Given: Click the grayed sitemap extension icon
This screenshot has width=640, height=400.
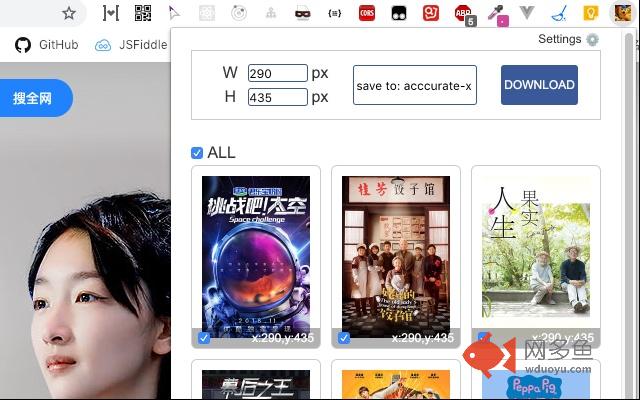Looking at the screenshot, I should click(x=271, y=13).
